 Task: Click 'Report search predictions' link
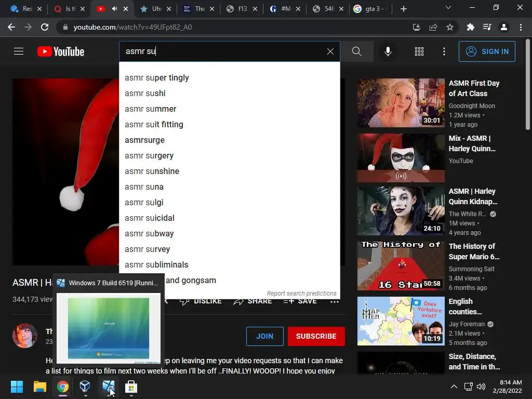(302, 294)
